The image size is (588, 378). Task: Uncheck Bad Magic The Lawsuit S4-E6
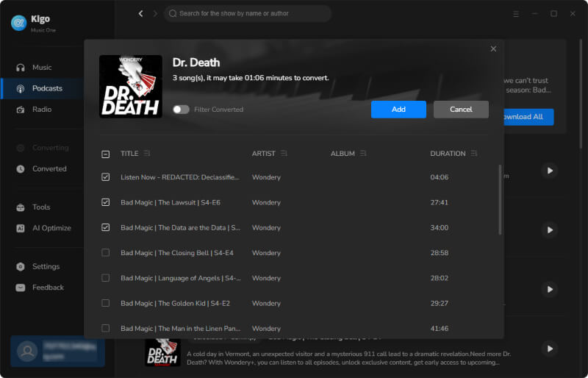coord(105,202)
